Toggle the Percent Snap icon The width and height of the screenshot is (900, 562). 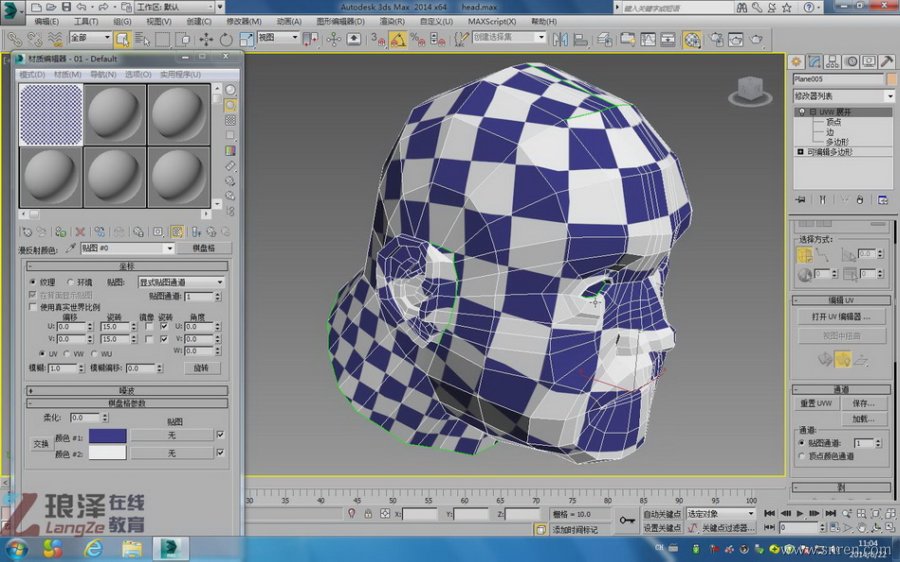pyautogui.click(x=418, y=39)
